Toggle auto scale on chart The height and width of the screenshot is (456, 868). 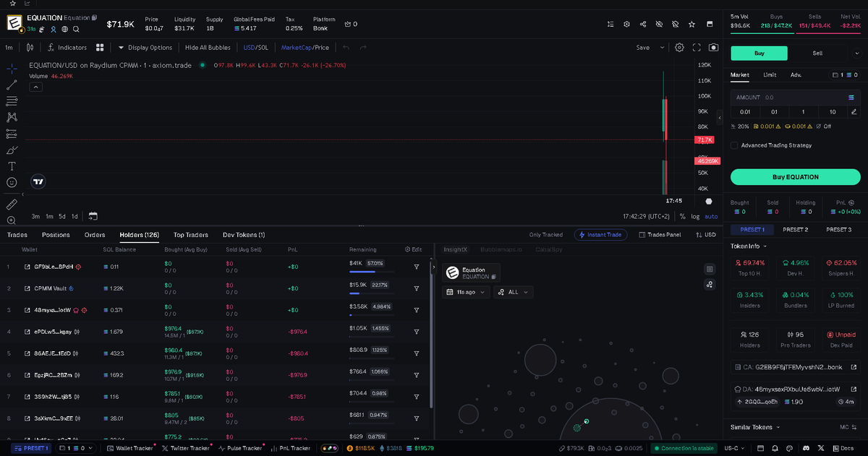(x=711, y=216)
